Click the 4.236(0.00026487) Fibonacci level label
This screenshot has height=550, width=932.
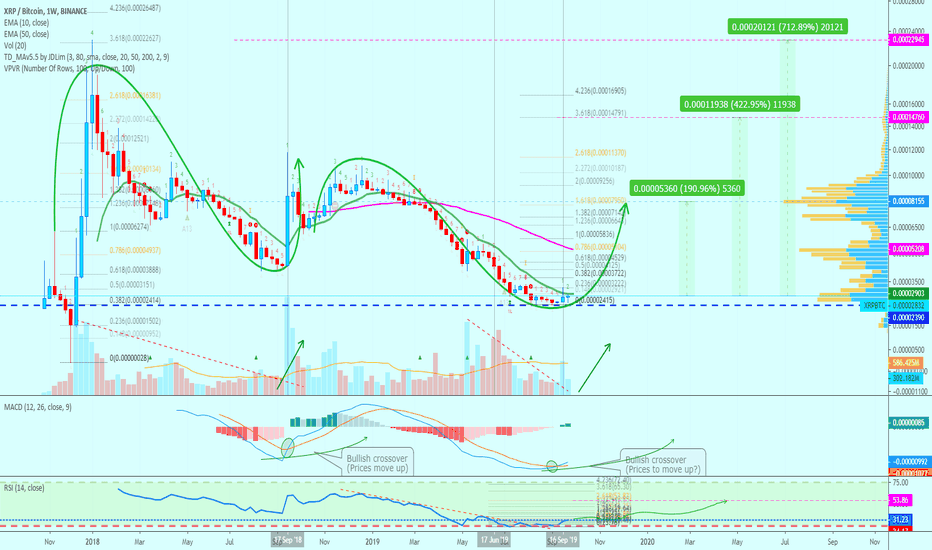coord(135,8)
